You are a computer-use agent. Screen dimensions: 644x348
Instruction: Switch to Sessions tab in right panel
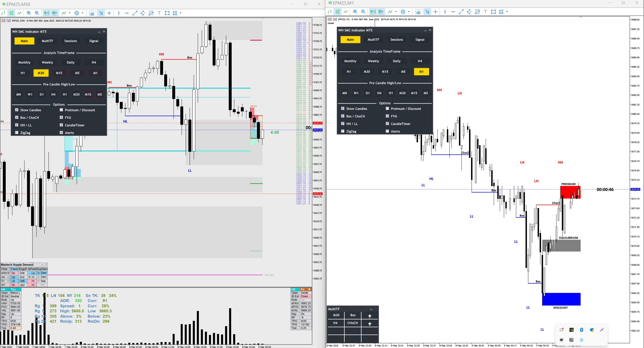(397, 40)
